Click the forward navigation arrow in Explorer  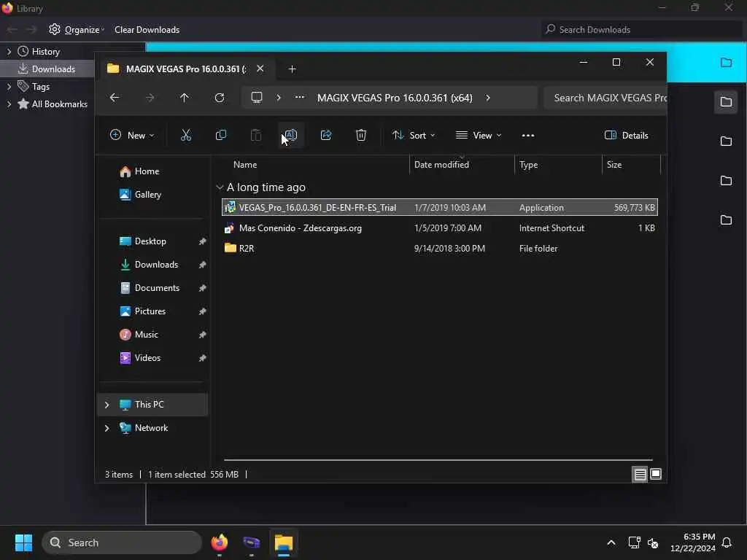click(150, 98)
